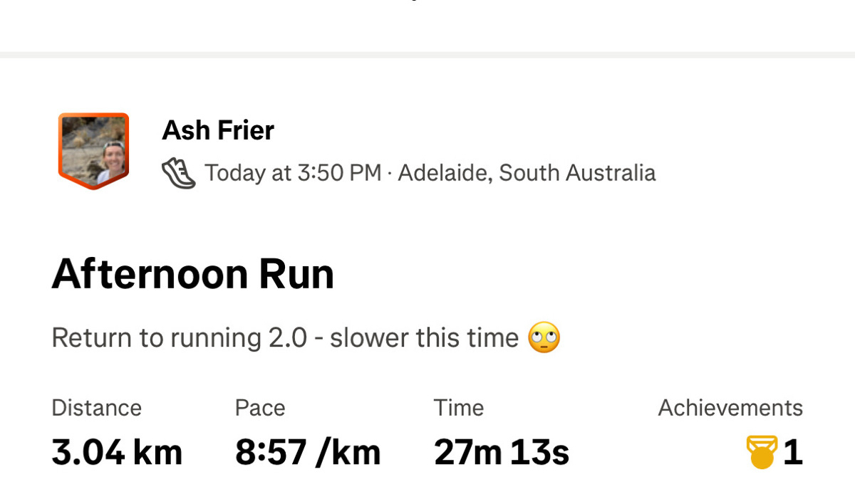855x504 pixels.
Task: Open Ash Frier's profile name link
Action: coord(218,130)
